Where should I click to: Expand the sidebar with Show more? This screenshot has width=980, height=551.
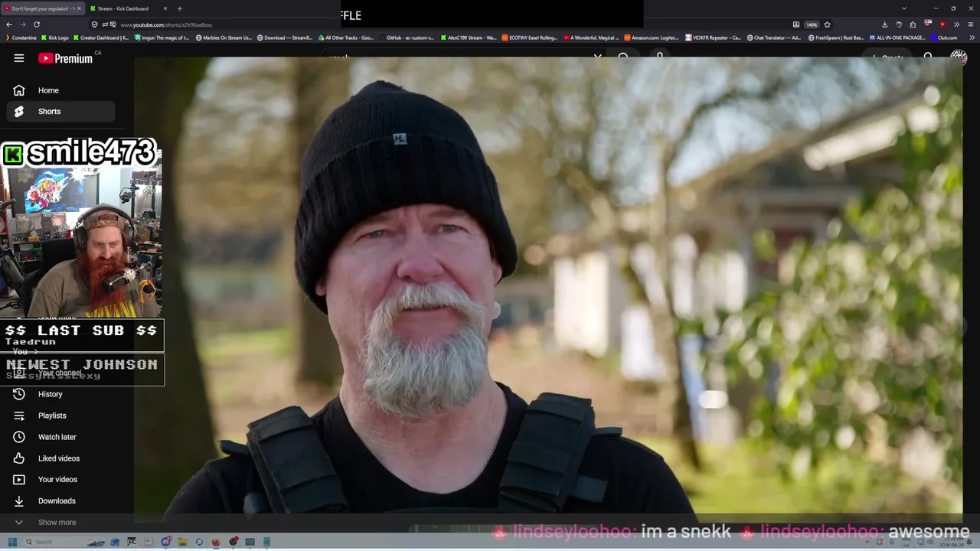tap(61, 523)
